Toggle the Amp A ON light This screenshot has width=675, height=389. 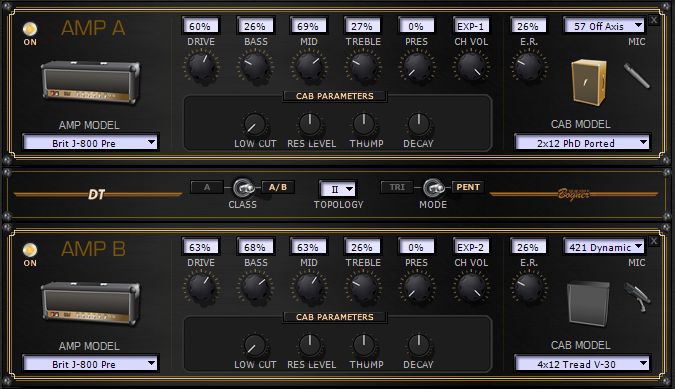click(30, 29)
